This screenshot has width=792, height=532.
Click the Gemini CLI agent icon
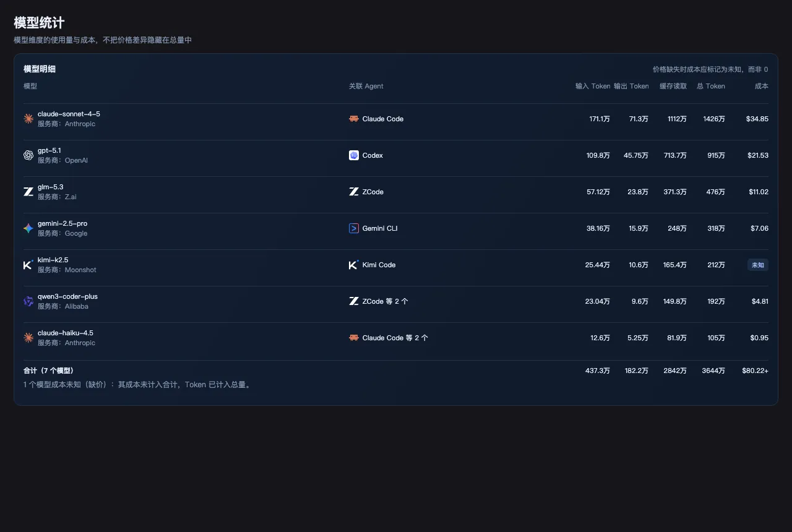pos(354,228)
